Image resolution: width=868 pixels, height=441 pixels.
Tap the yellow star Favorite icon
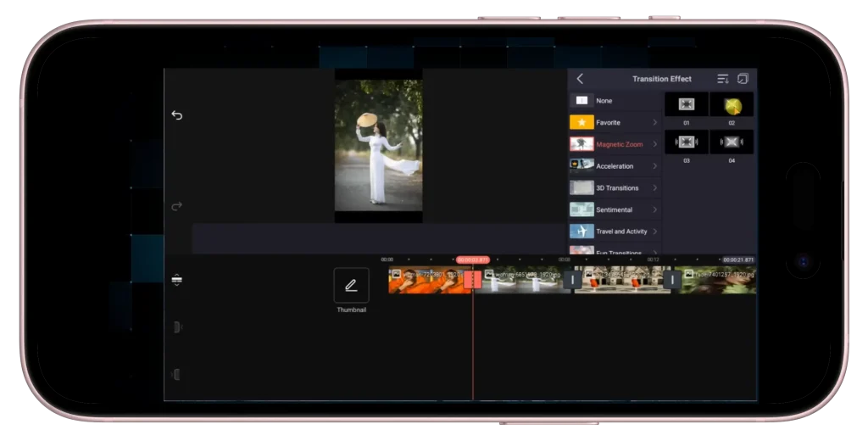pyautogui.click(x=581, y=122)
